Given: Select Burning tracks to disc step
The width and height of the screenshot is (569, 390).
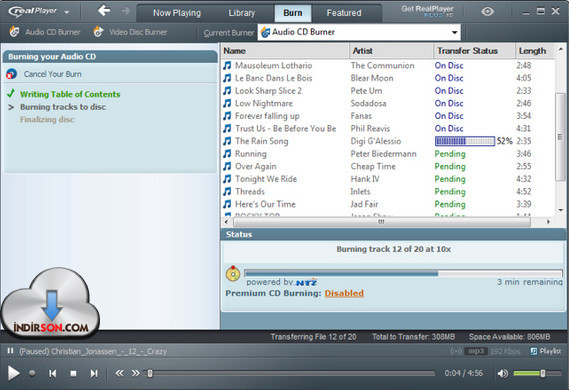Looking at the screenshot, I should pyautogui.click(x=63, y=107).
